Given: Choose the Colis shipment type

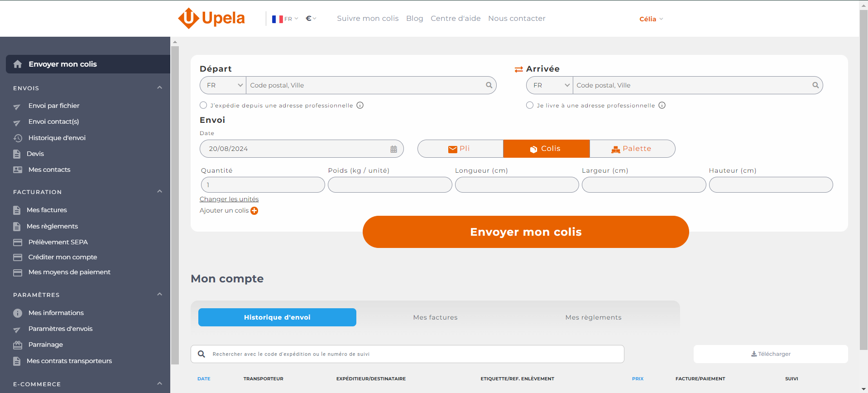Looking at the screenshot, I should 546,149.
